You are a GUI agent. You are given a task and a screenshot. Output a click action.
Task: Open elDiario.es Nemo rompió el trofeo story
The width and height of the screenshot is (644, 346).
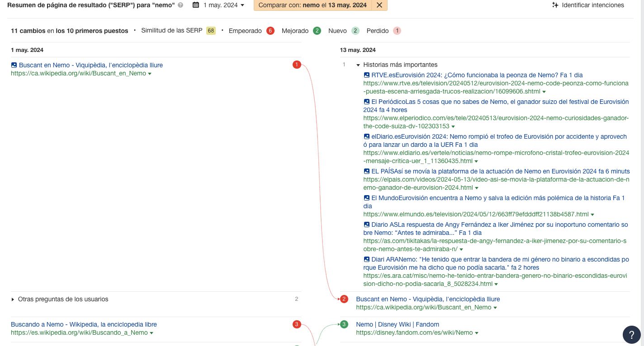[x=495, y=140]
